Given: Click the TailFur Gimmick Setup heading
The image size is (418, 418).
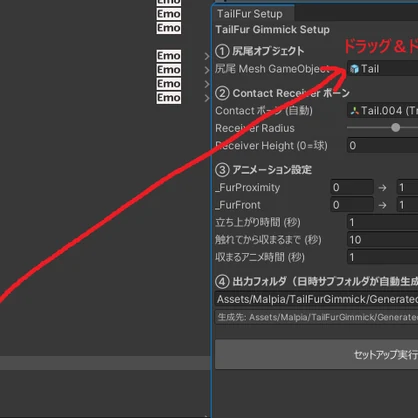Looking at the screenshot, I should pos(272,29).
